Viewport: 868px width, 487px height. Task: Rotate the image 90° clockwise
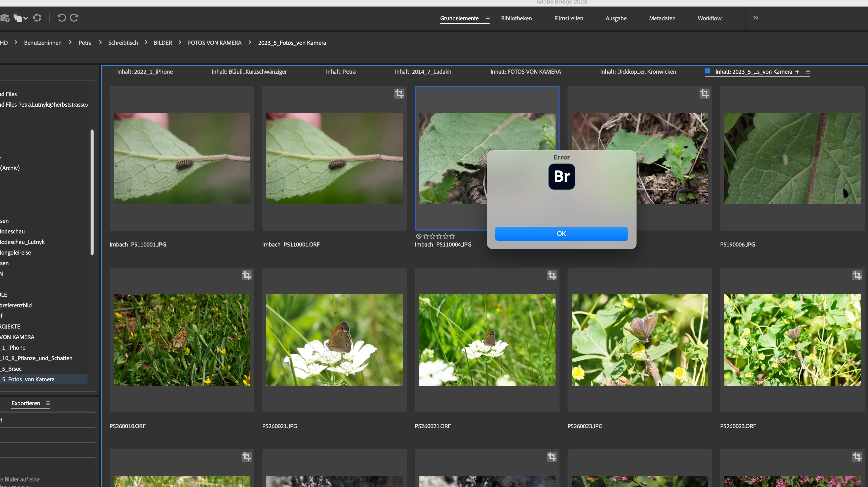click(x=74, y=18)
